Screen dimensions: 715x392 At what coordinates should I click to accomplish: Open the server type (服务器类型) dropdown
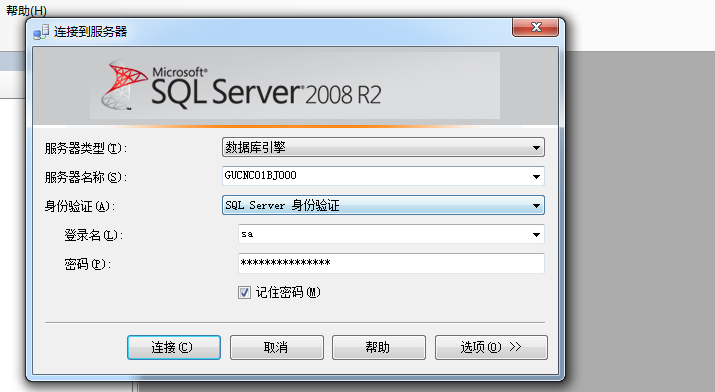point(383,147)
